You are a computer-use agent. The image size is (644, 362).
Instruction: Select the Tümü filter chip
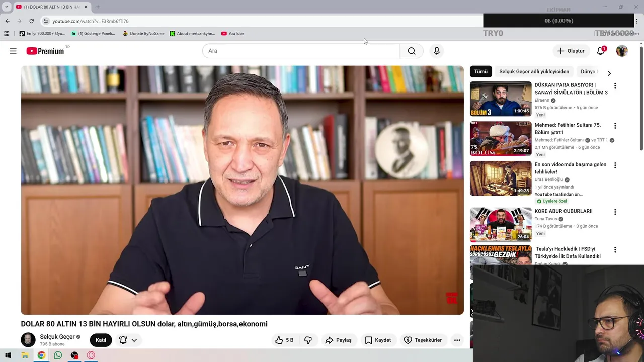(x=481, y=72)
